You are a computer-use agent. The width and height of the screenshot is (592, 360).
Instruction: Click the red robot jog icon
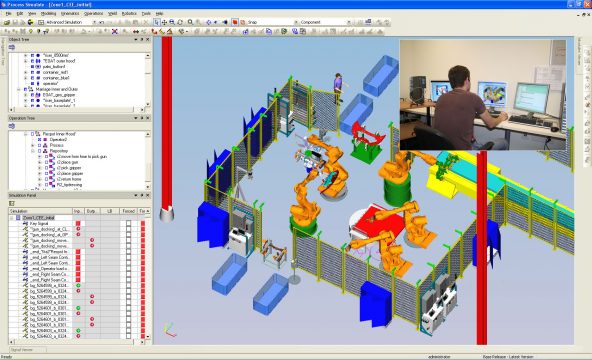(x=154, y=32)
